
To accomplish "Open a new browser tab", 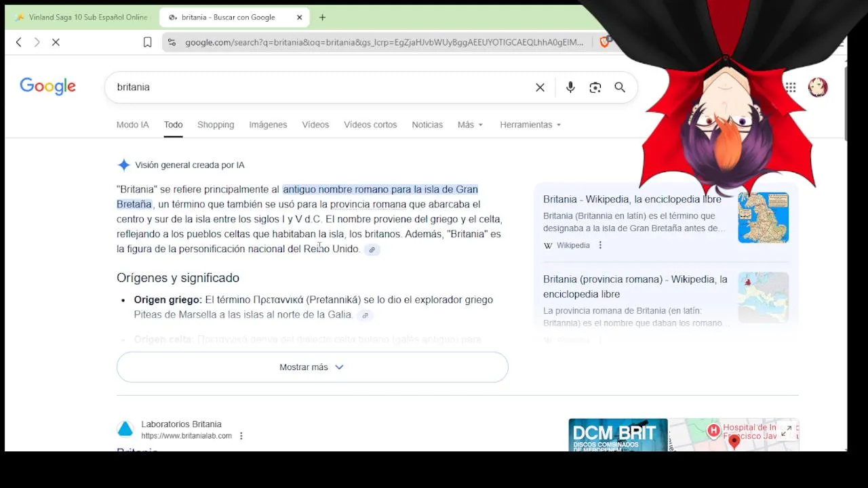I will coord(322,17).
